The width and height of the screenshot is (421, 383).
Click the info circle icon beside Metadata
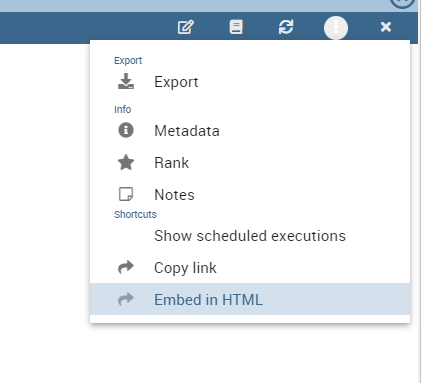[x=126, y=130]
